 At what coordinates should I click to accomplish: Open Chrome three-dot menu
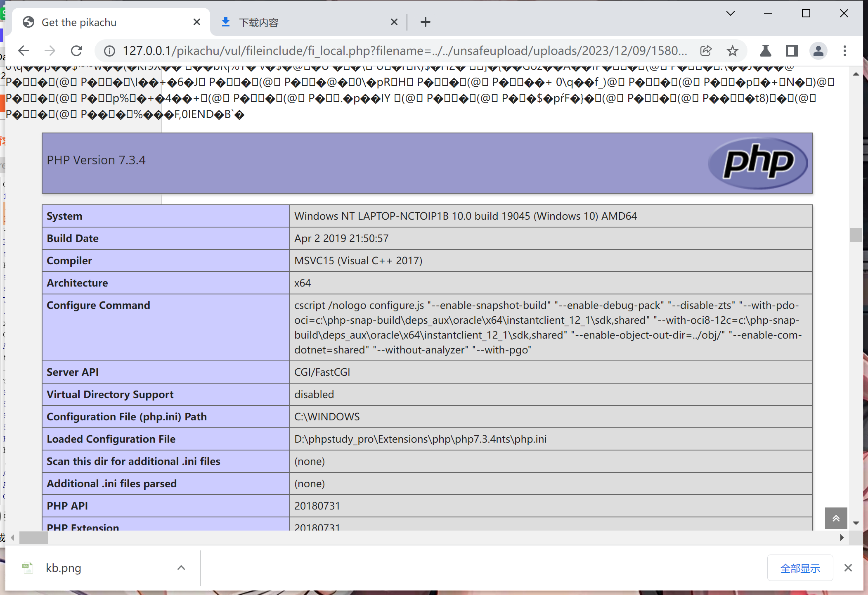845,51
